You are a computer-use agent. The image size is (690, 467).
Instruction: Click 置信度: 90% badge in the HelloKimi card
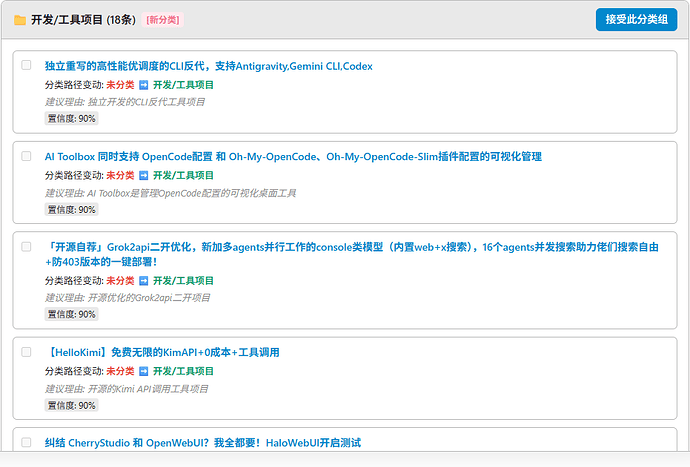(x=71, y=405)
